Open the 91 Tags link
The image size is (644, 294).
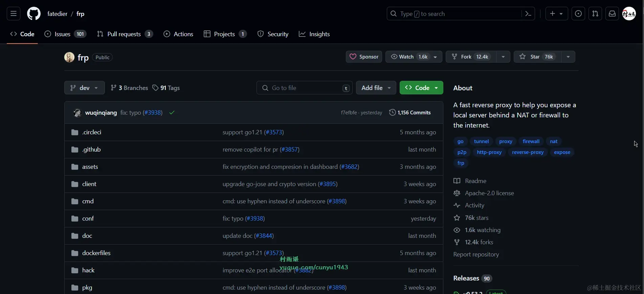[166, 88]
